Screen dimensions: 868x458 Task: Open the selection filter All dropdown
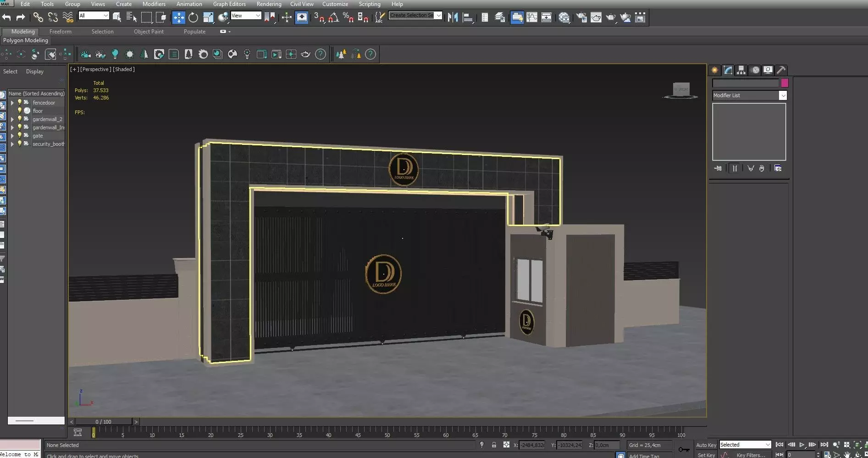coord(94,16)
